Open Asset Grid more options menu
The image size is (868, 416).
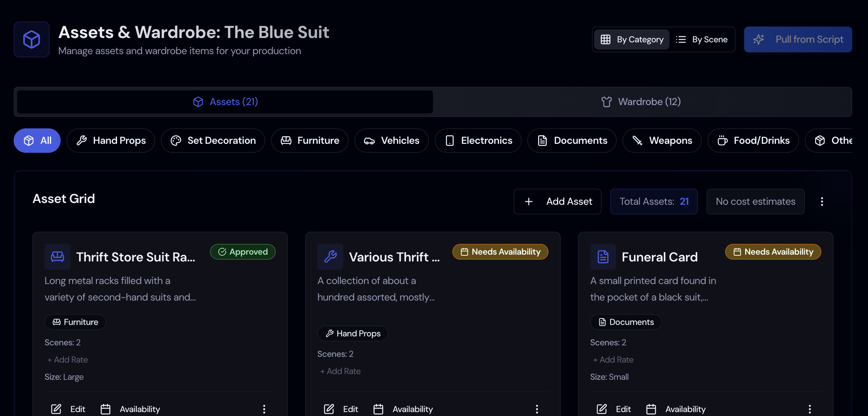(822, 202)
